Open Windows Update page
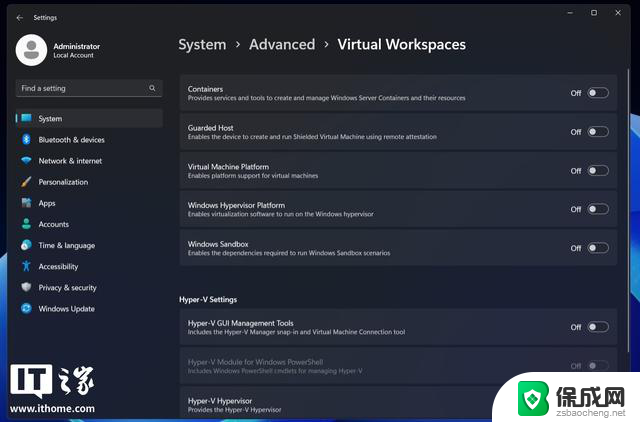Image resolution: width=640 pixels, height=422 pixels. click(x=89, y=309)
